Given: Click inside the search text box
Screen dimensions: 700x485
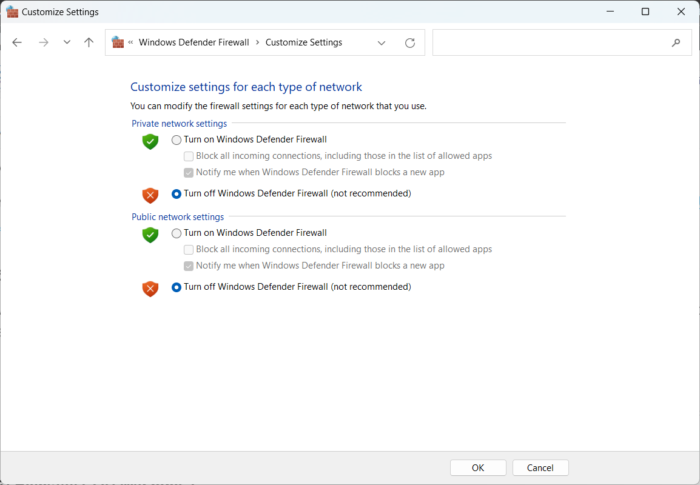Looking at the screenshot, I should [550, 43].
